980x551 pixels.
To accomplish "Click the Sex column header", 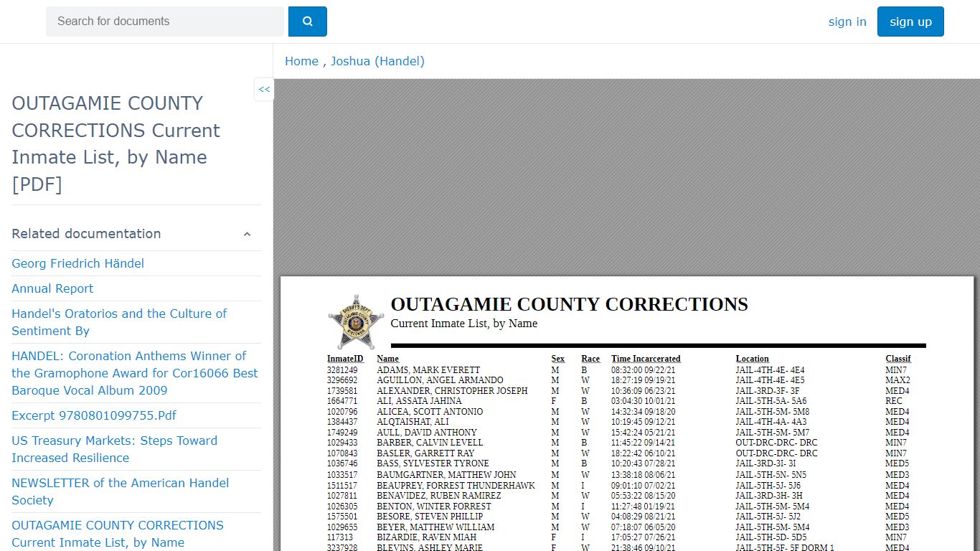I will [558, 359].
